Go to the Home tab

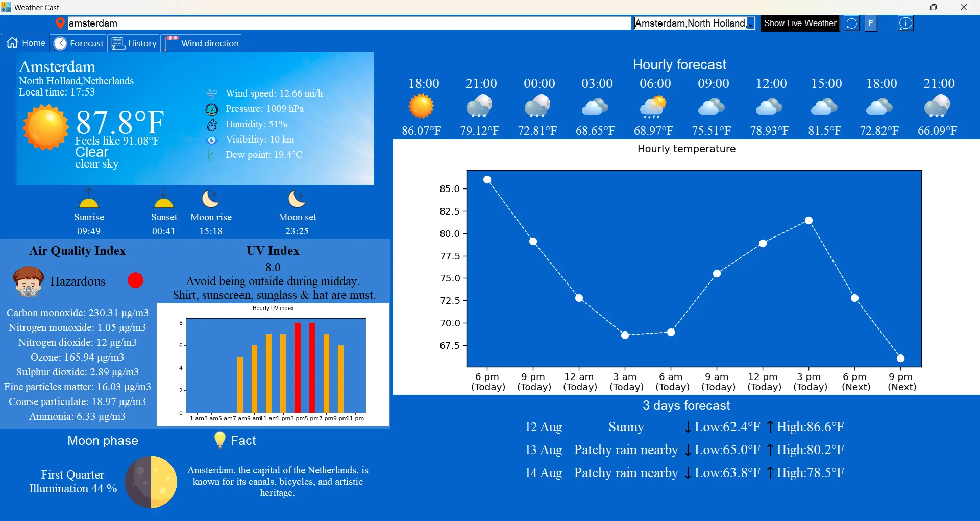(26, 43)
